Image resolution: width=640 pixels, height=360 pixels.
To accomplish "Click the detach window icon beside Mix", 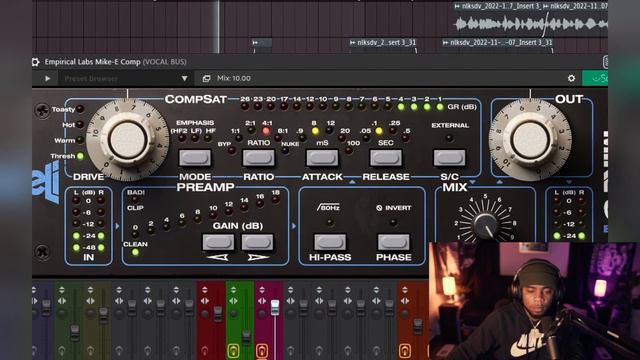I will 207,78.
